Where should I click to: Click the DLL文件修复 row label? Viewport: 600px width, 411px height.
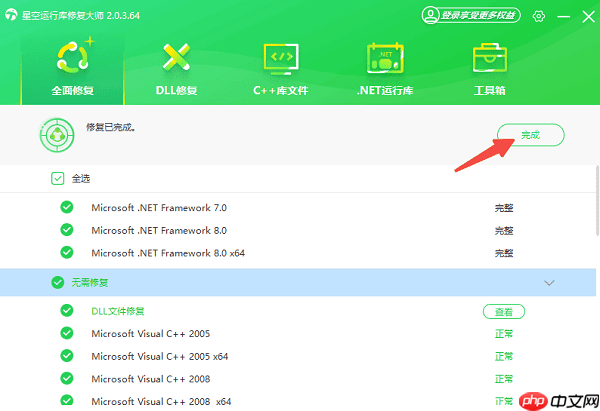click(x=118, y=311)
